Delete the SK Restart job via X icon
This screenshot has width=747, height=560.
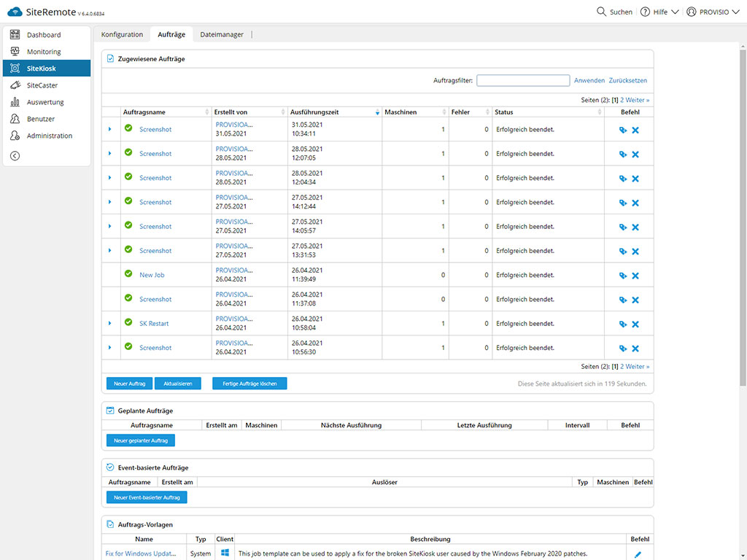(x=635, y=324)
